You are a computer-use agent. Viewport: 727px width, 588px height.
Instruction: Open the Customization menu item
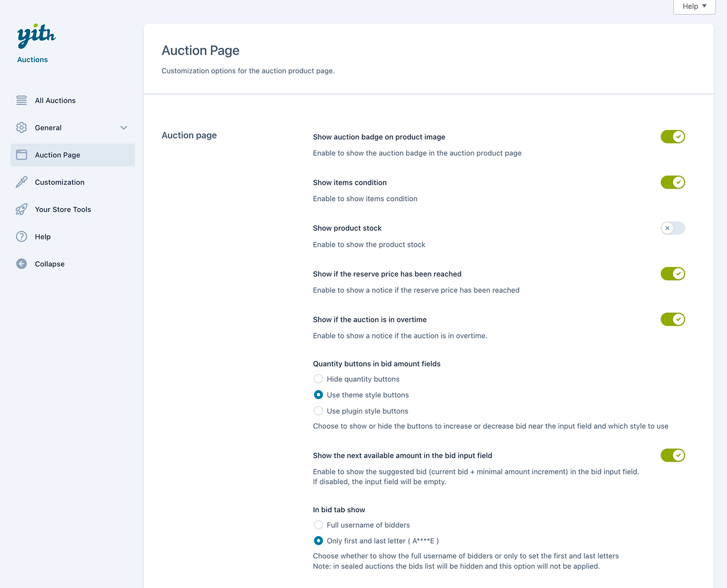point(60,182)
